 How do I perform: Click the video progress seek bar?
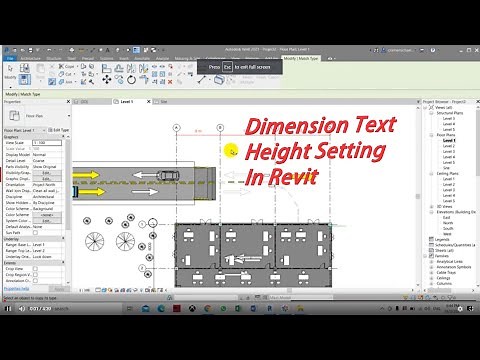[x=240, y=301]
